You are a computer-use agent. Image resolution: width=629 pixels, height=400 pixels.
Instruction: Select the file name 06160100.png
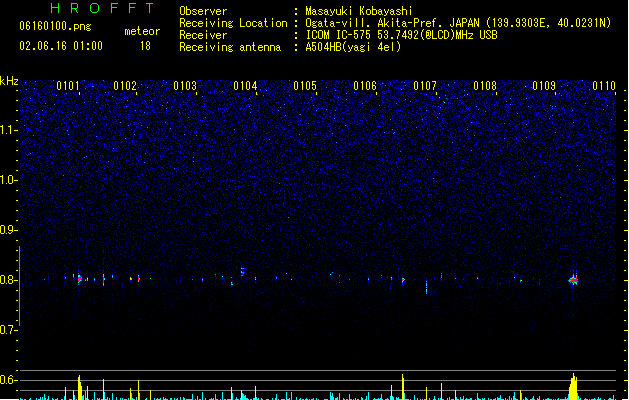[55, 26]
